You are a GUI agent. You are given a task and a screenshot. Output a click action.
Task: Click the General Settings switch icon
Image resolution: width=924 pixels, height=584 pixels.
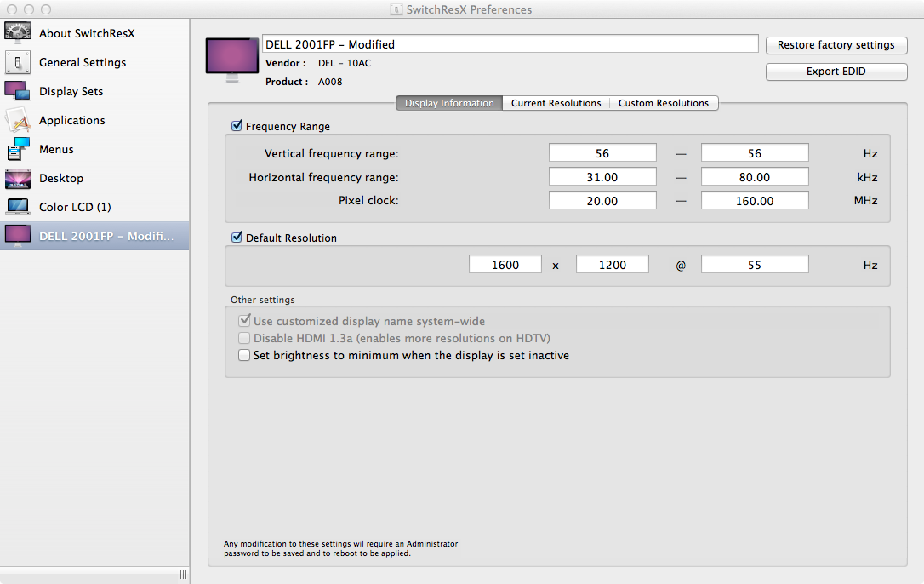18,62
